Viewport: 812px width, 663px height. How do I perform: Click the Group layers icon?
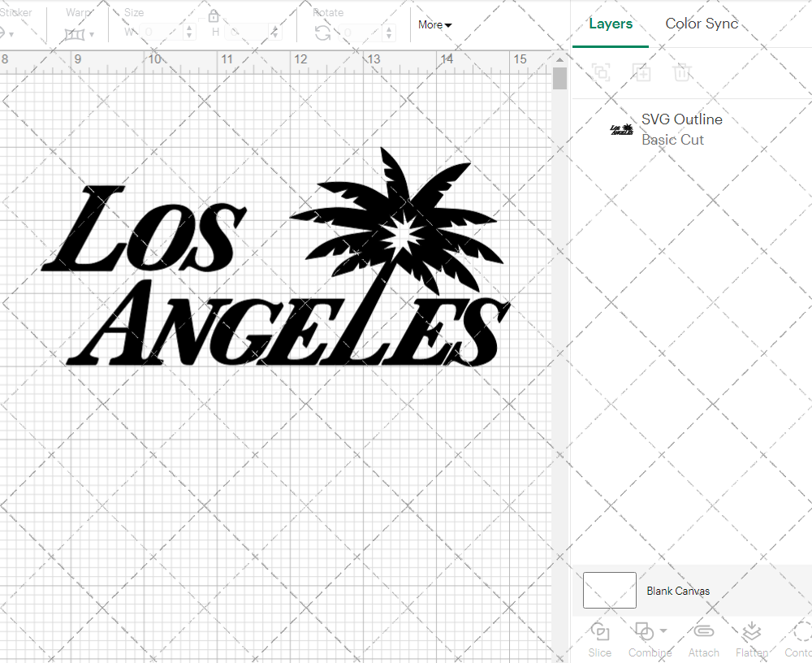[x=601, y=72]
